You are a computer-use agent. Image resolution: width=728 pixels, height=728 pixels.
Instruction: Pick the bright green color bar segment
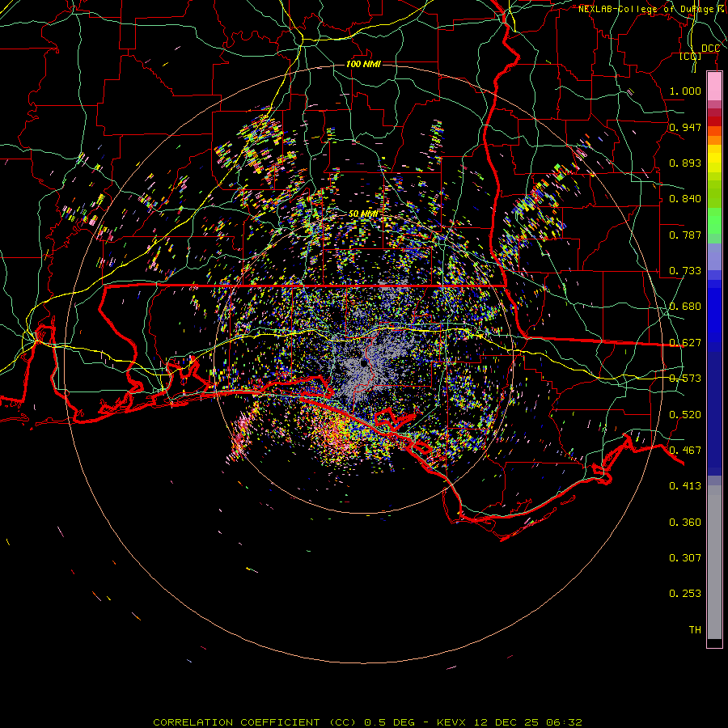(x=714, y=221)
